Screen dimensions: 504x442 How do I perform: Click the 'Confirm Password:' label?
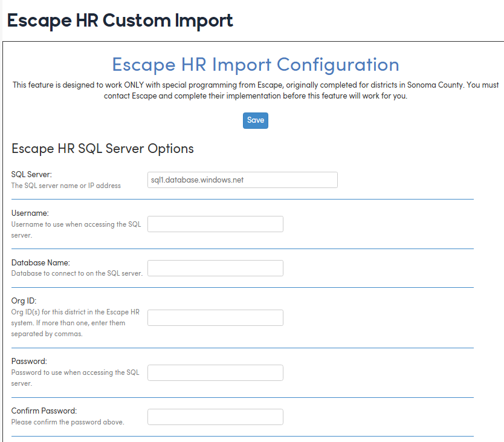(x=44, y=411)
